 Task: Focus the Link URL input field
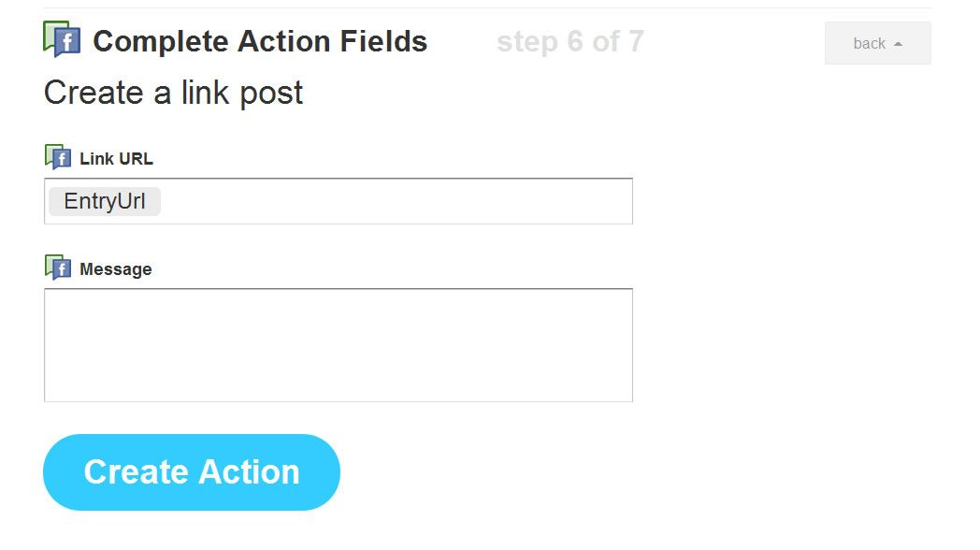339,201
